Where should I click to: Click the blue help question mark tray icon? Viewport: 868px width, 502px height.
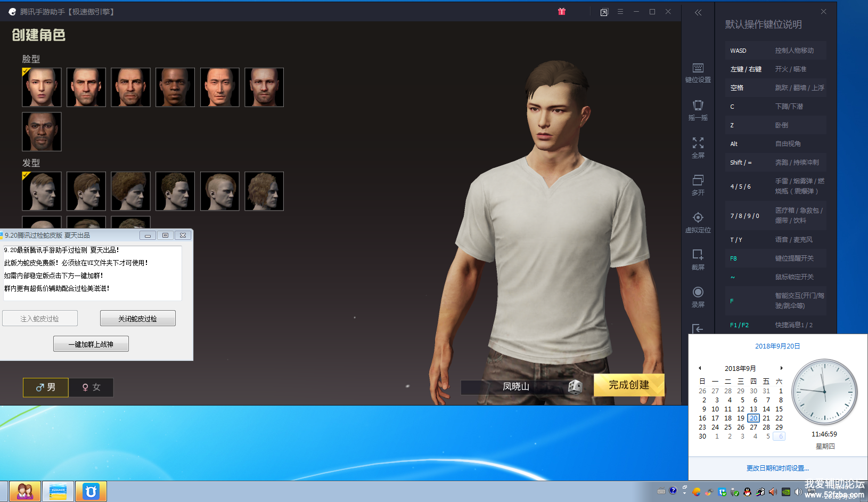coord(673,491)
